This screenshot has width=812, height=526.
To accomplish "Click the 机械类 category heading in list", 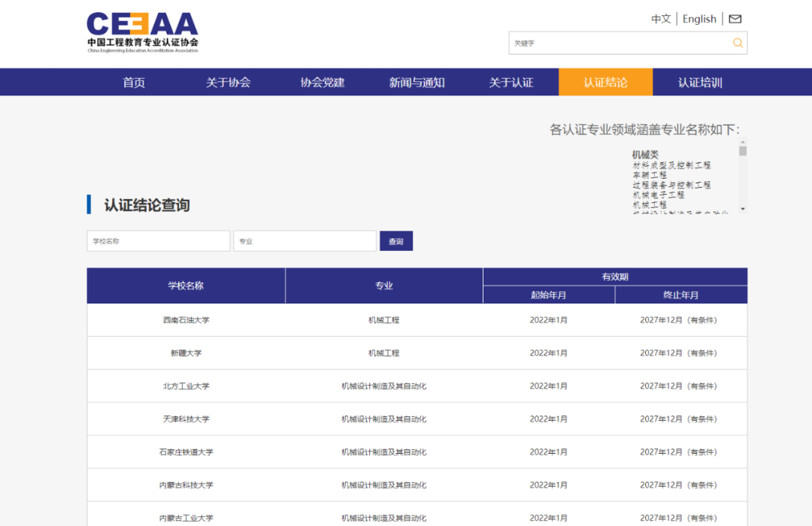I will [x=645, y=155].
